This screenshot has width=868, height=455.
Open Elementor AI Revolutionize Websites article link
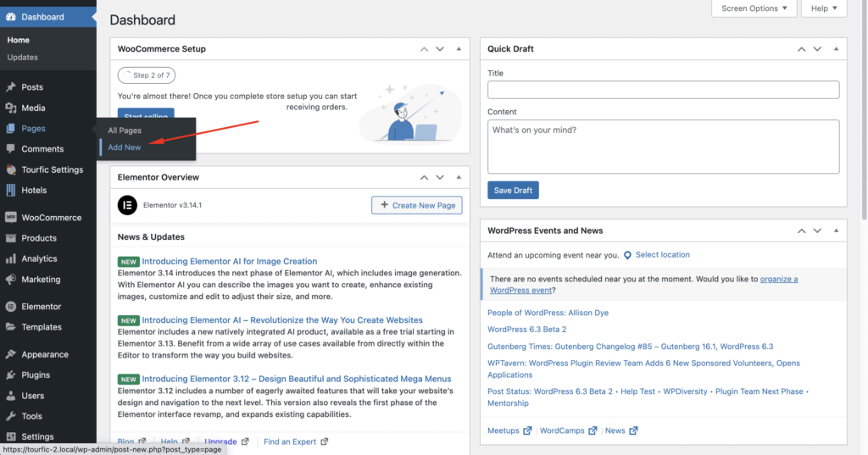click(282, 320)
